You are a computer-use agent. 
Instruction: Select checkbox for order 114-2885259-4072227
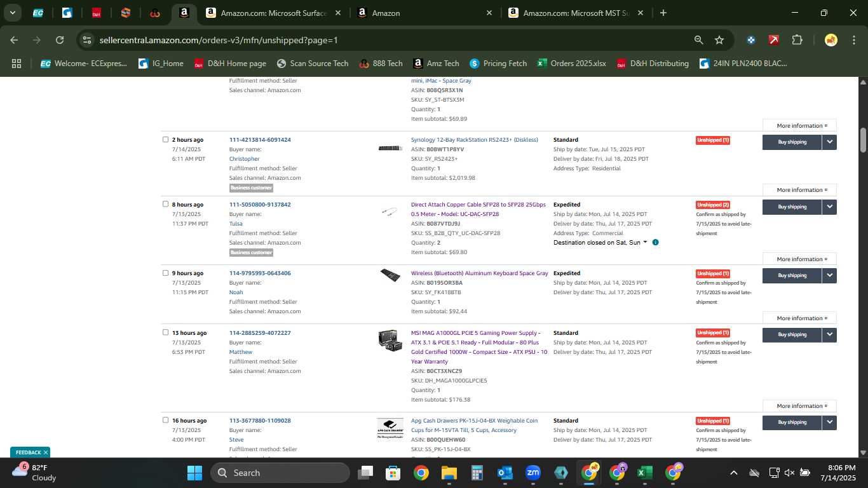click(165, 332)
